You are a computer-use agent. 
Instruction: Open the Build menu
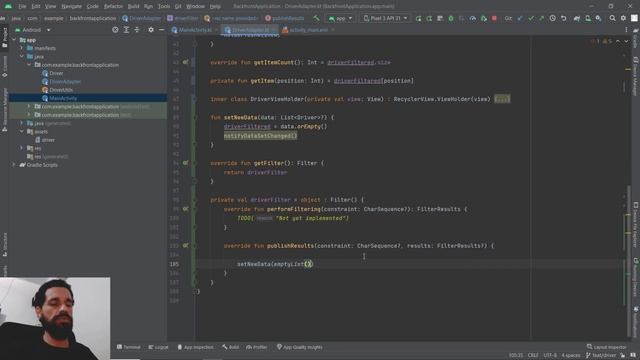click(133, 7)
